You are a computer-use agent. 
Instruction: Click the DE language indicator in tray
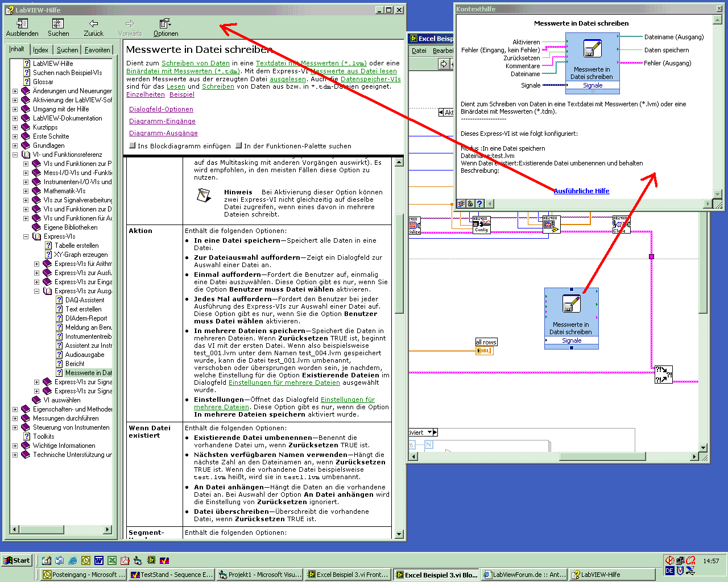pos(669,571)
